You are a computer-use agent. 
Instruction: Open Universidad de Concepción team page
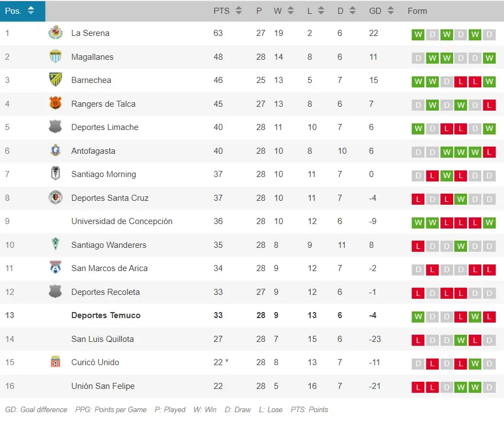122,221
